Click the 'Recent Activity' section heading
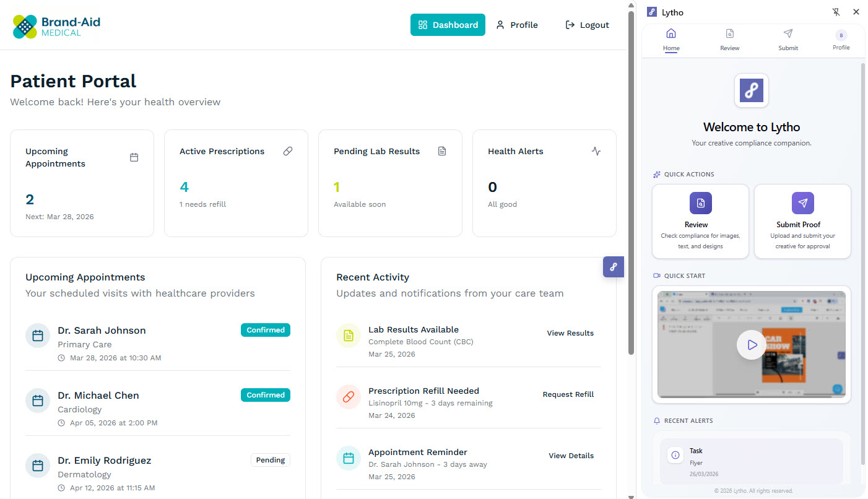The image size is (868, 499). click(373, 277)
